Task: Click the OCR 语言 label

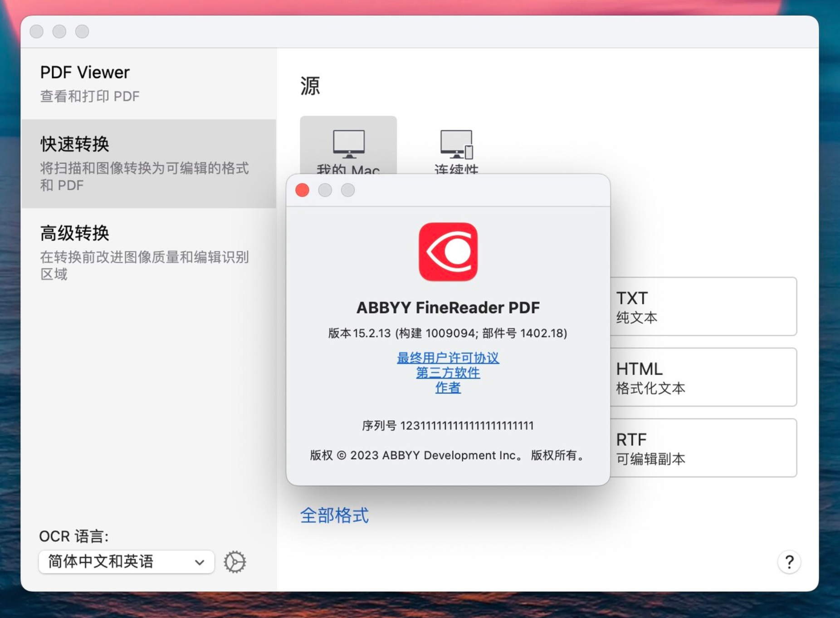Action: (x=74, y=536)
